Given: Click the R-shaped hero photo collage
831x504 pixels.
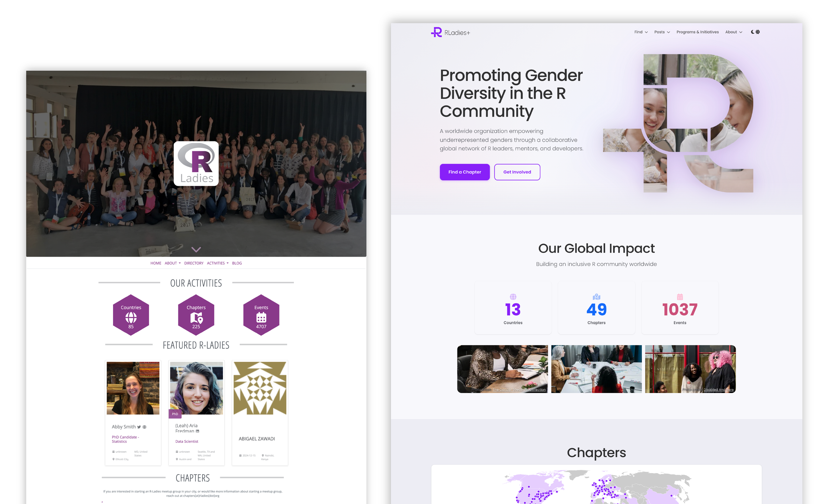Looking at the screenshot, I should coord(678,123).
